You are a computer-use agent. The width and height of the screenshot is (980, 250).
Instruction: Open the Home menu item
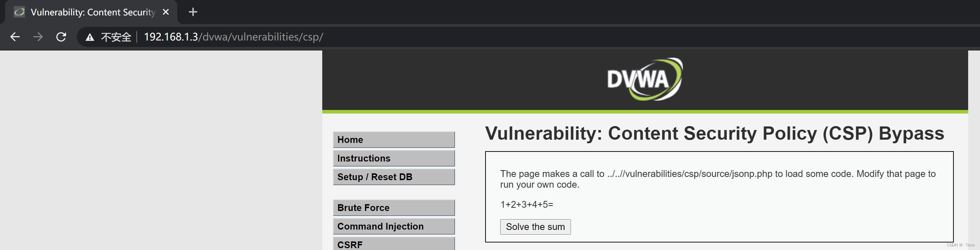(393, 139)
